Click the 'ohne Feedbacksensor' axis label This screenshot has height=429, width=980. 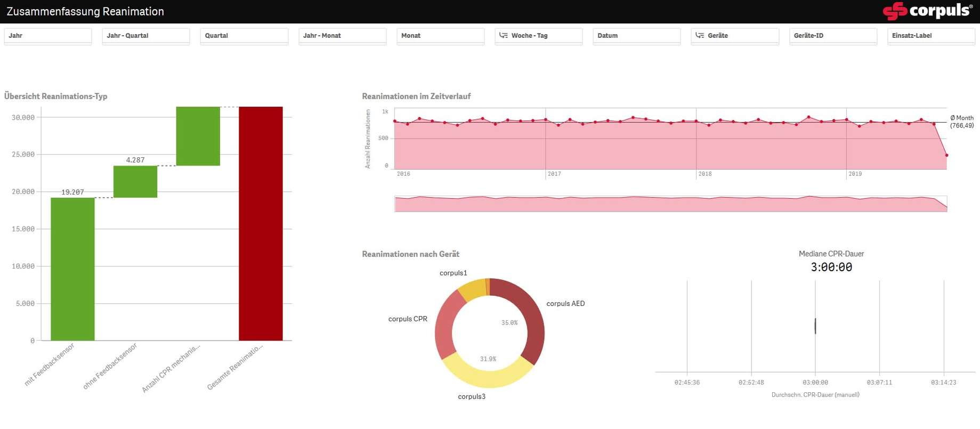point(110,366)
